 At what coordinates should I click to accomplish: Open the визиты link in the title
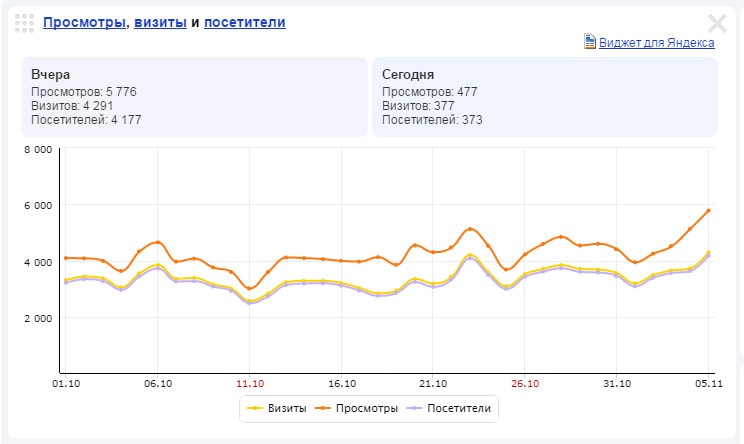[159, 22]
